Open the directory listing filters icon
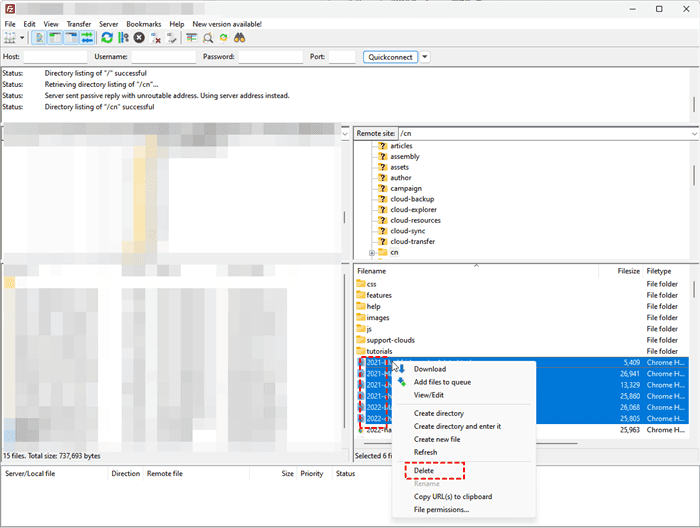 point(191,38)
